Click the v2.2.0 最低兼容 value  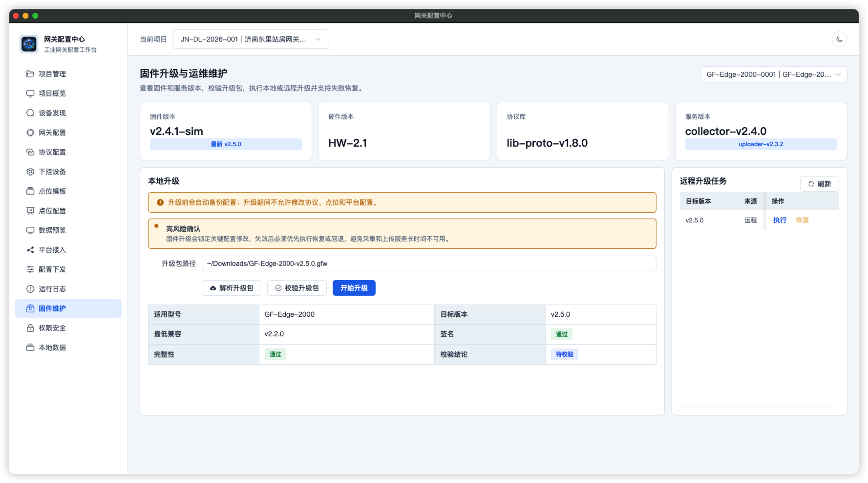274,334
